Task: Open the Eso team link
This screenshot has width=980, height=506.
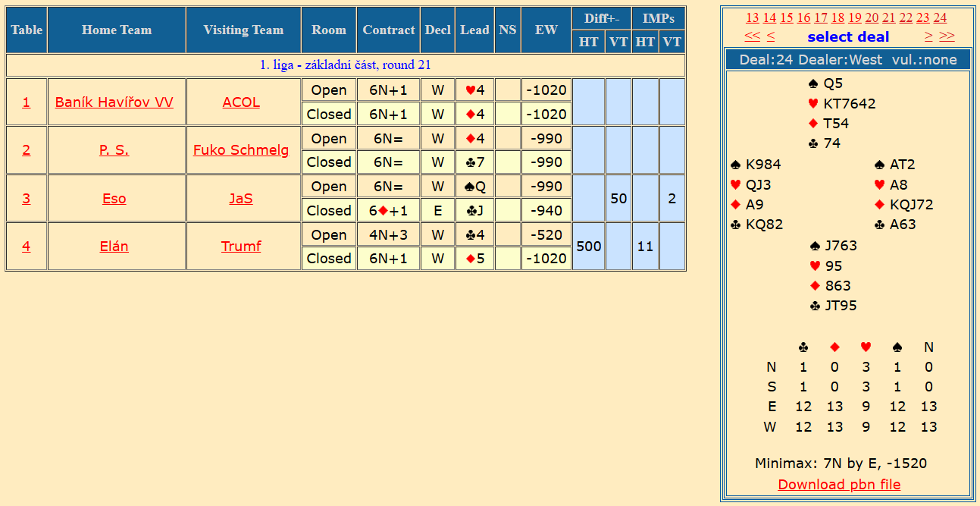Action: pos(114,198)
